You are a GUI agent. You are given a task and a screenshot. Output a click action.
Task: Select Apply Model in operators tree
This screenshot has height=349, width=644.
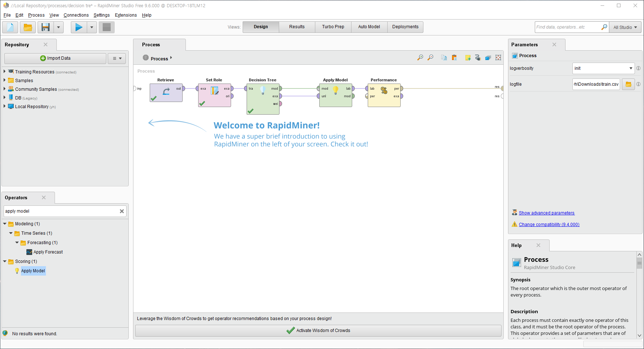[x=33, y=271]
